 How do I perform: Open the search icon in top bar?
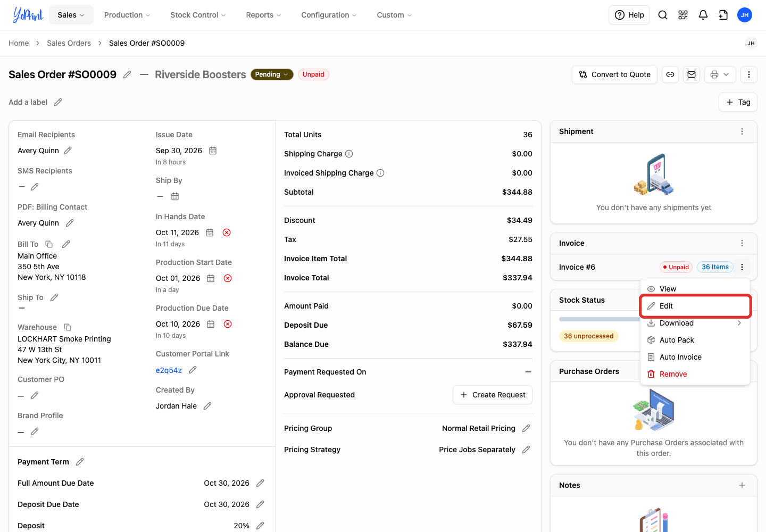coord(663,15)
